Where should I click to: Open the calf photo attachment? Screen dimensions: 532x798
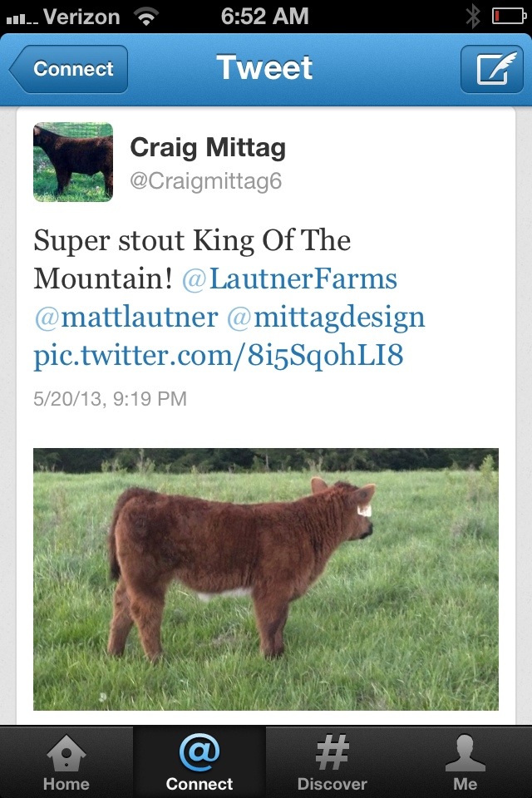click(266, 579)
